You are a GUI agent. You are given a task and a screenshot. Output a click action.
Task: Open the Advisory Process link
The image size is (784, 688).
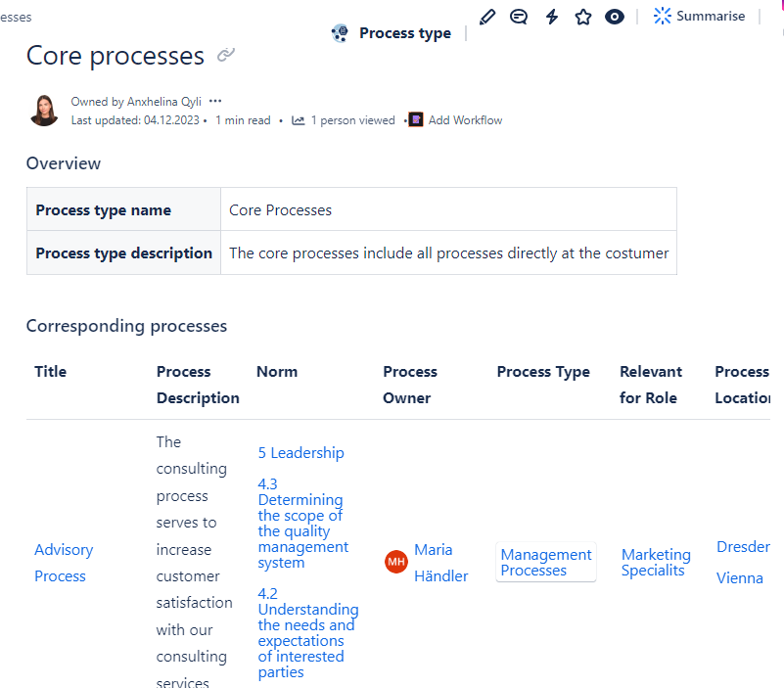pyautogui.click(x=63, y=563)
